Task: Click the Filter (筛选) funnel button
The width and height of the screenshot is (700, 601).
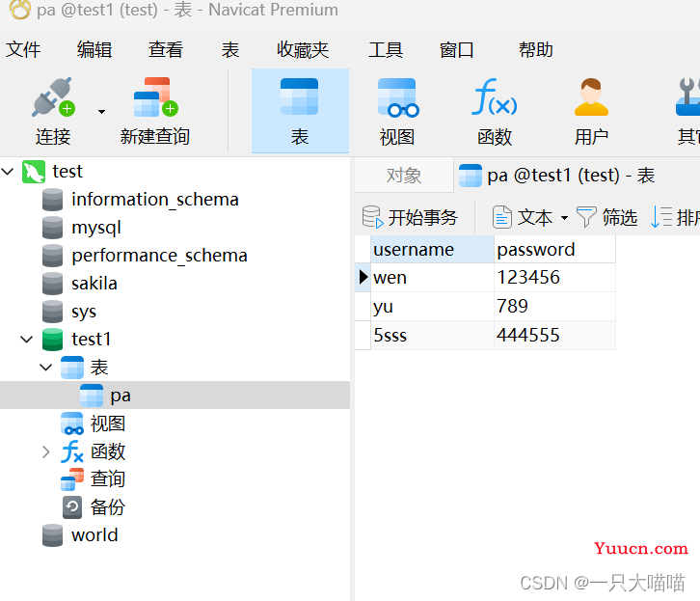Action: 606,217
